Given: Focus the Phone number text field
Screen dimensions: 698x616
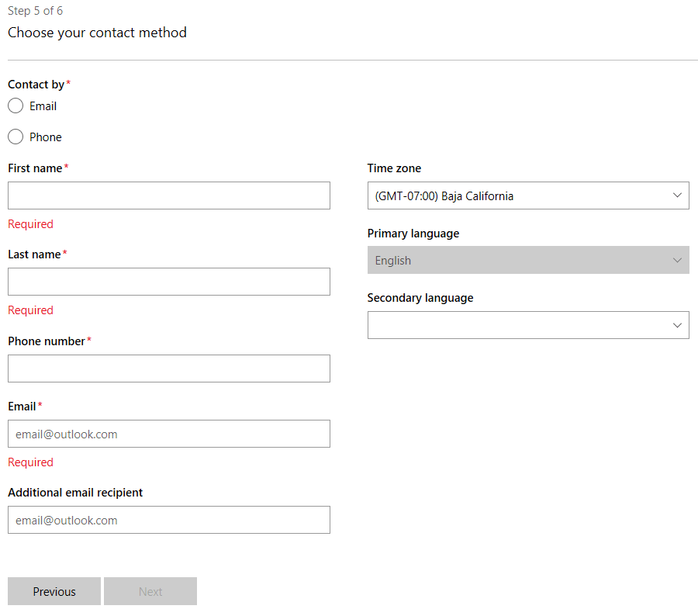Looking at the screenshot, I should click(x=168, y=369).
